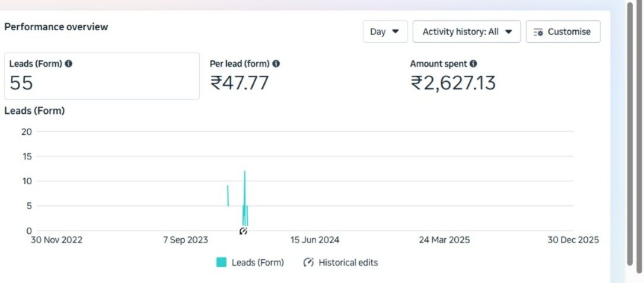
Task: Click the 15 Jun 2024 axis date label
Action: tap(314, 240)
